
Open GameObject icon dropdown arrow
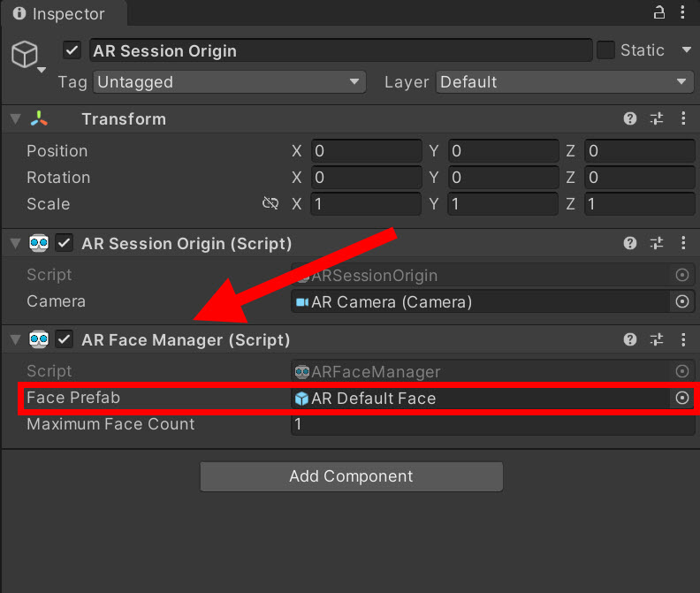(x=42, y=70)
